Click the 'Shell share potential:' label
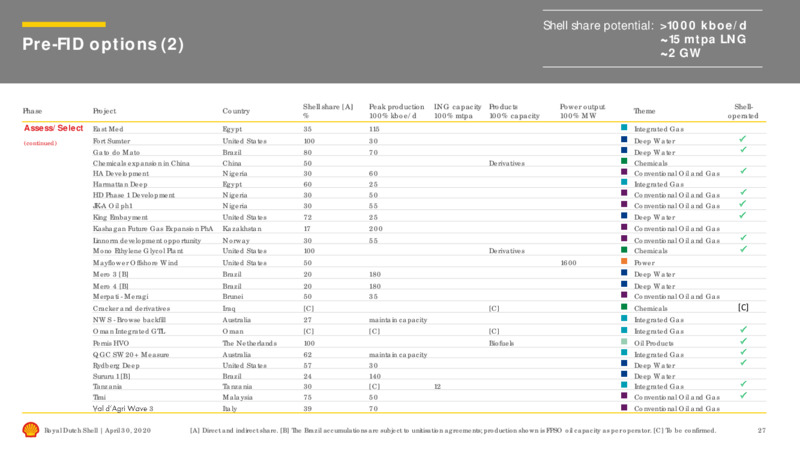The height and width of the screenshot is (450, 800). pyautogui.click(x=598, y=26)
